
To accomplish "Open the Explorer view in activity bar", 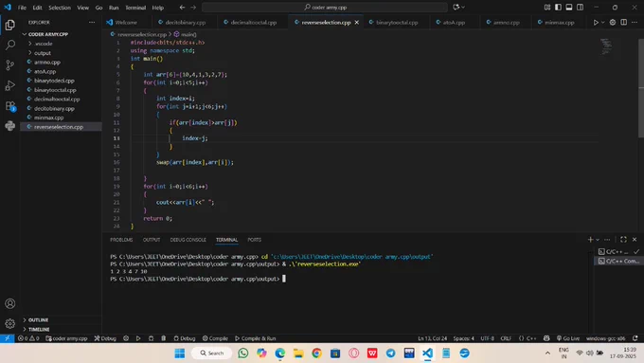I will coord(9,25).
